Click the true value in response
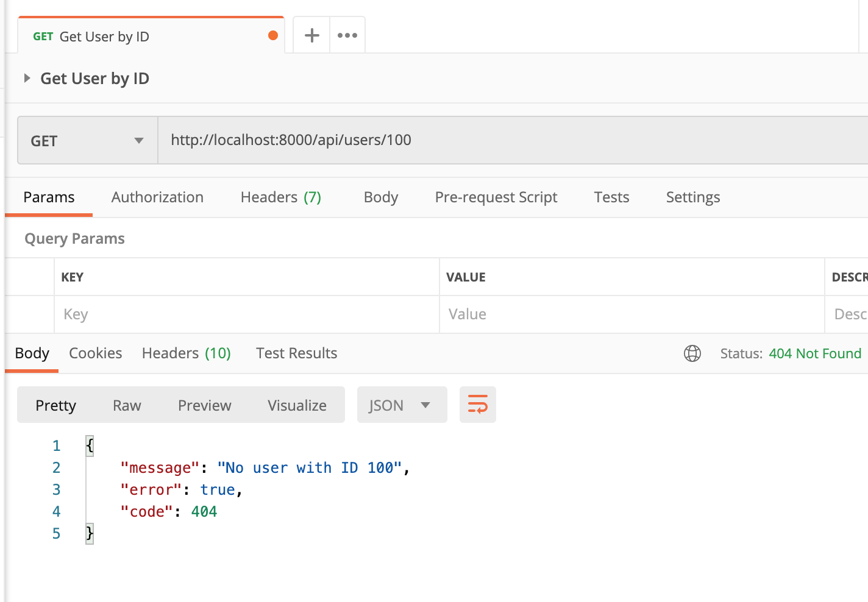The height and width of the screenshot is (602, 868). click(x=218, y=490)
